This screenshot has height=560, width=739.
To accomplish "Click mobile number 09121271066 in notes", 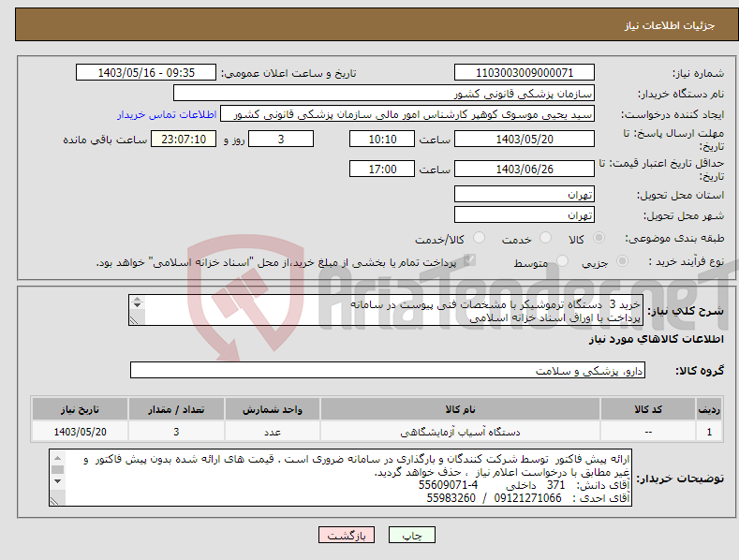I will [x=527, y=498].
